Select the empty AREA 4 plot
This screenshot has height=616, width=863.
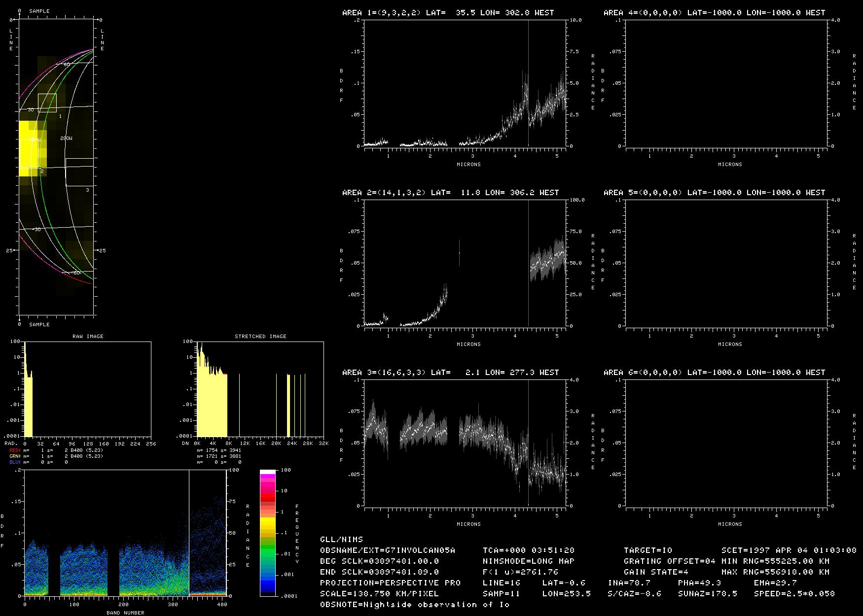click(726, 83)
